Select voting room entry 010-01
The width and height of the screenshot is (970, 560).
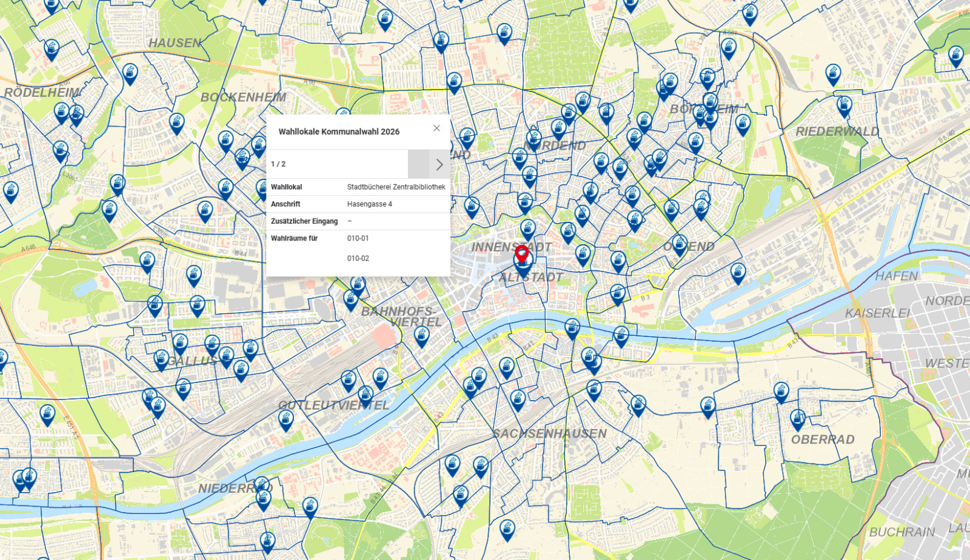pos(358,238)
